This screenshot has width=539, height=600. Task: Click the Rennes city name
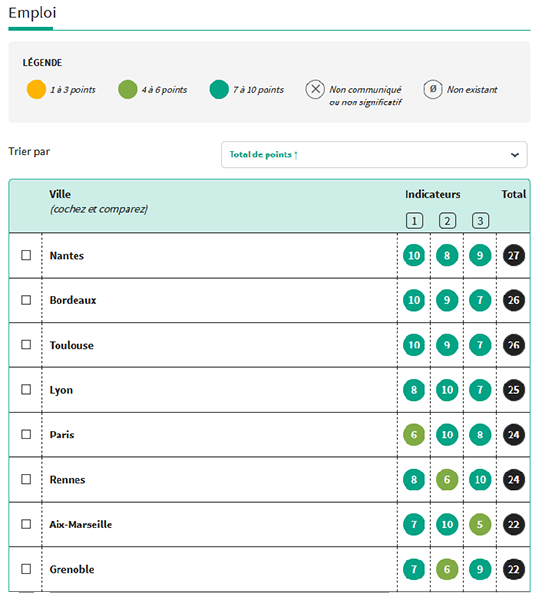(67, 479)
